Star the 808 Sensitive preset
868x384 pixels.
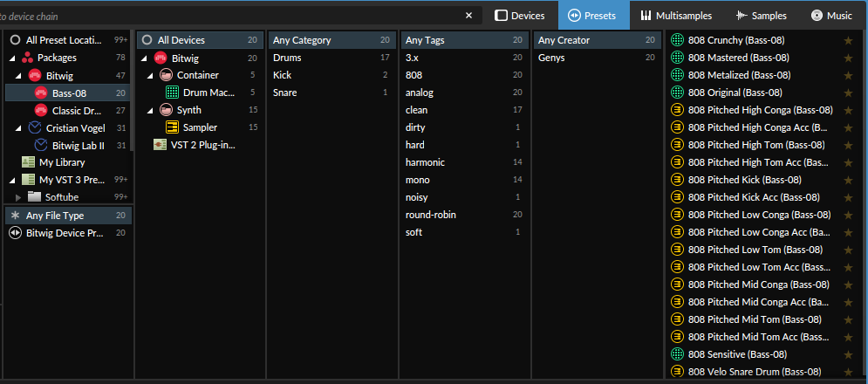[x=848, y=354]
